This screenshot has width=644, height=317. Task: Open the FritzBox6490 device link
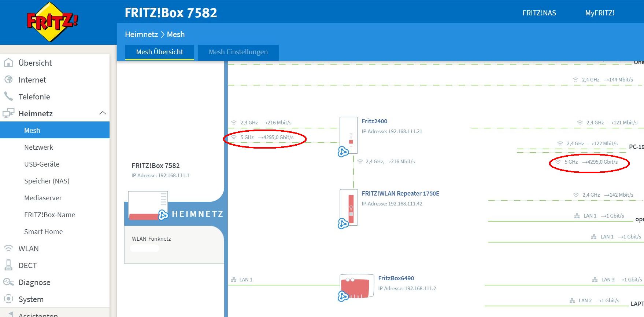tap(396, 278)
